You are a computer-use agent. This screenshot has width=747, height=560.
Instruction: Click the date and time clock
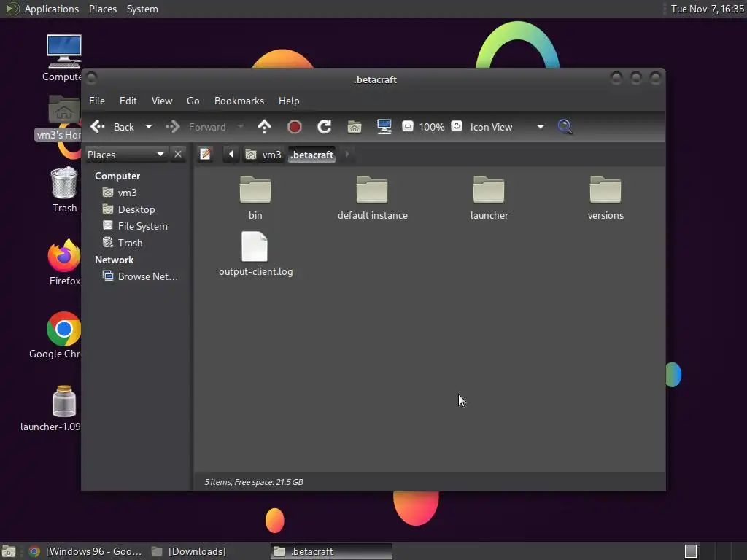(x=707, y=9)
